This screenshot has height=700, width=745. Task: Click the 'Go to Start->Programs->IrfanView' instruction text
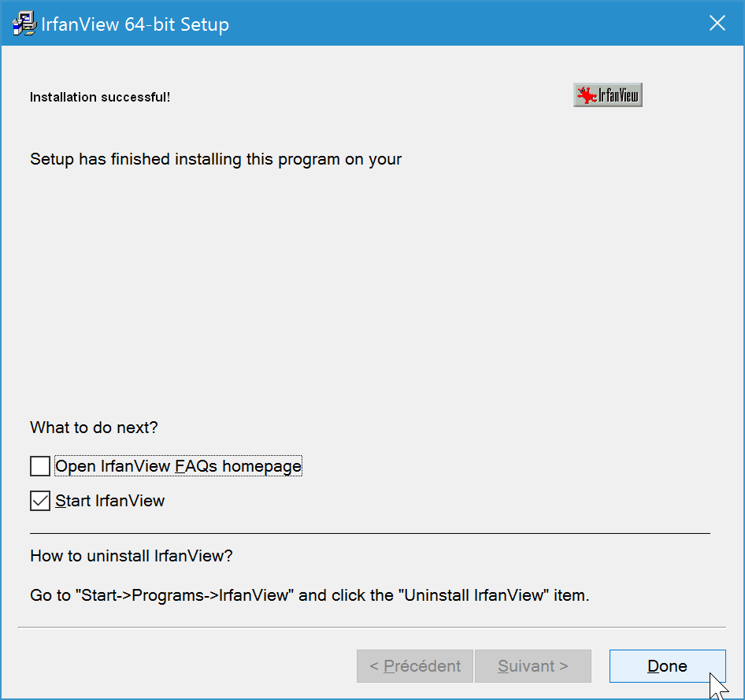(x=309, y=595)
